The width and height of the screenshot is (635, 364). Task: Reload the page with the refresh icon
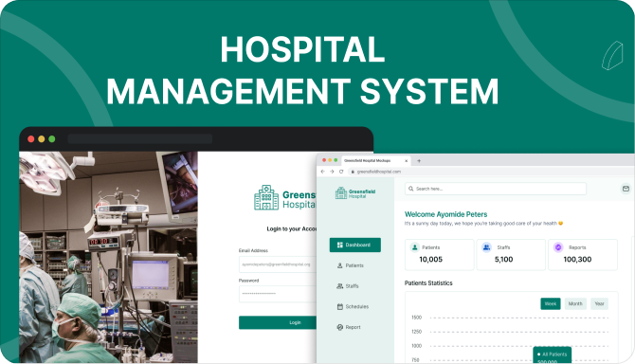[341, 172]
